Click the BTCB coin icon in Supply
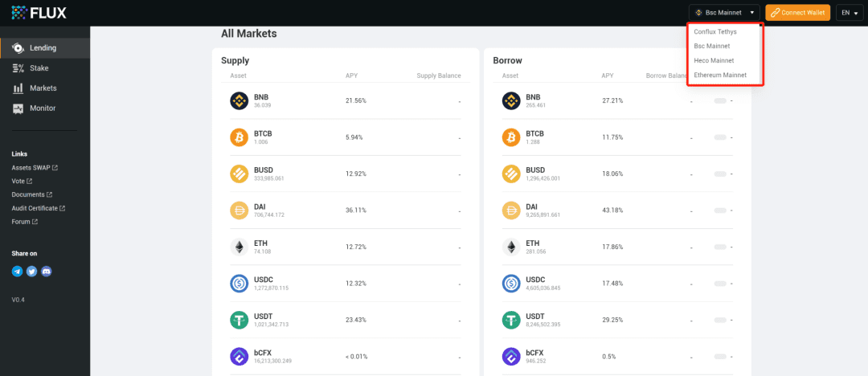The image size is (868, 376). (x=240, y=137)
